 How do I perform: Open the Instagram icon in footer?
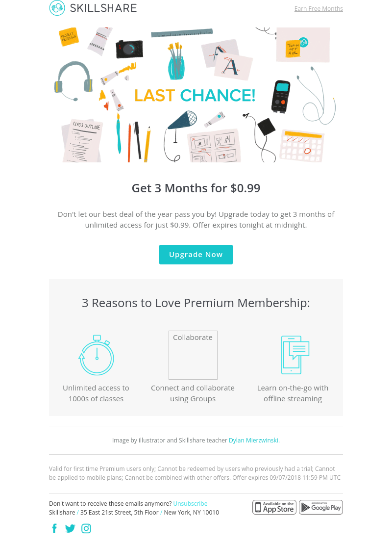pyautogui.click(x=86, y=528)
